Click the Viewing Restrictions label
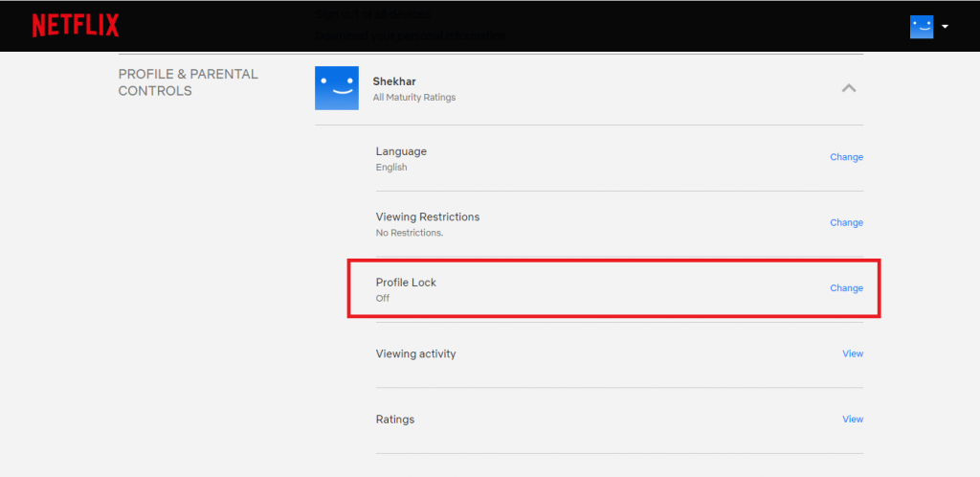This screenshot has height=477, width=980. point(428,216)
